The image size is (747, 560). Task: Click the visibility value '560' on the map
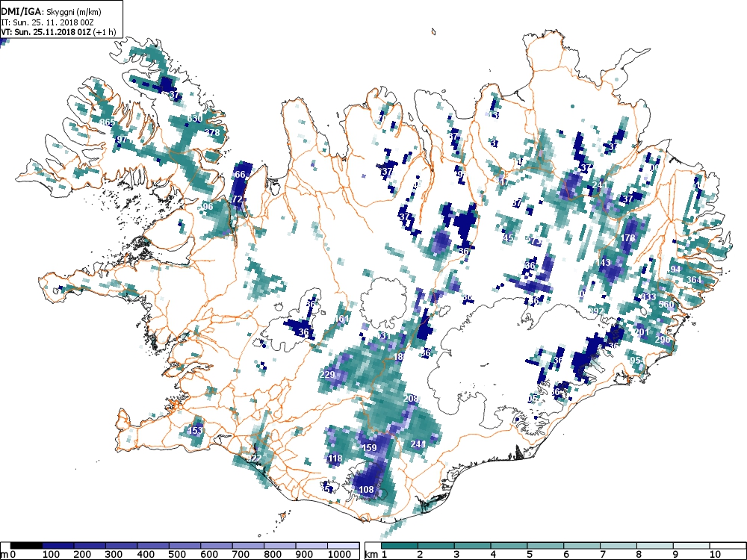point(666,305)
